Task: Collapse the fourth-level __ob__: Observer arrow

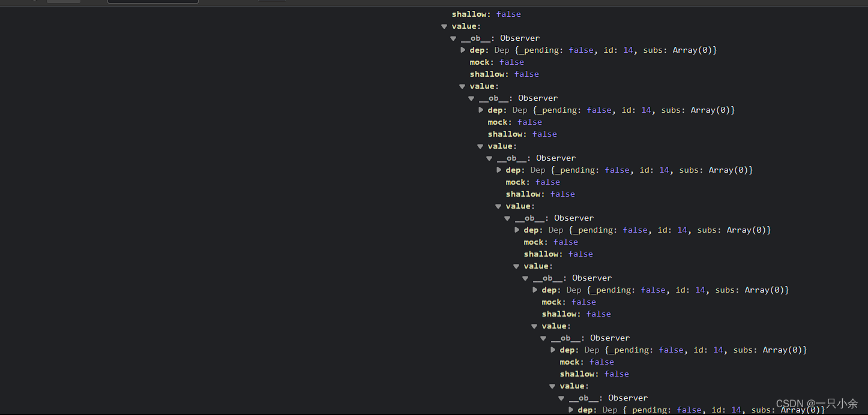Action: [x=507, y=218]
